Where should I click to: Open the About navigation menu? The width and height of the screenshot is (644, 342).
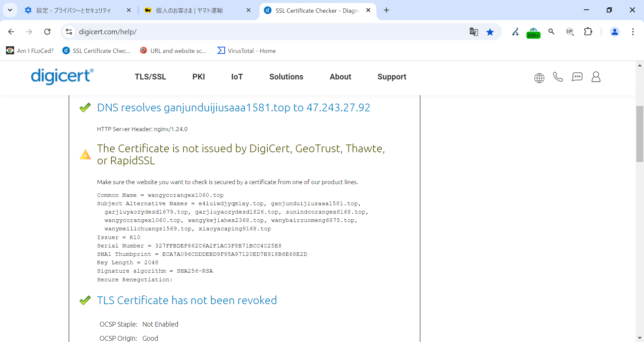(x=340, y=77)
